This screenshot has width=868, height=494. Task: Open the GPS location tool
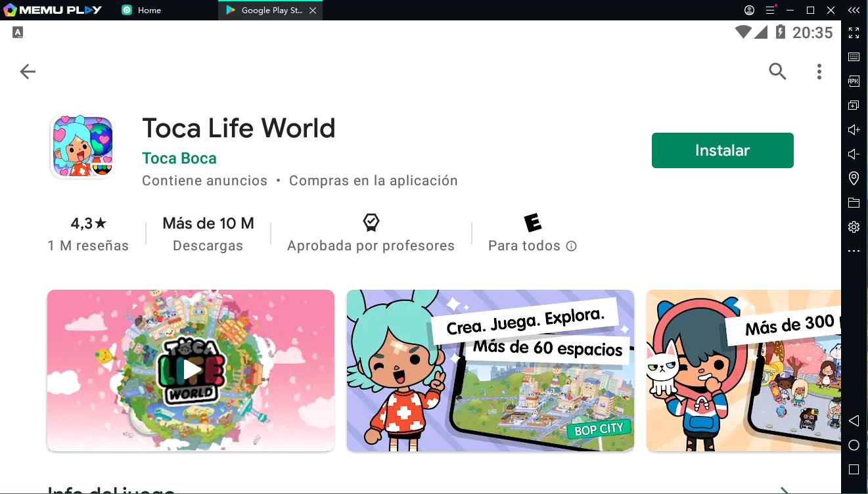[x=854, y=178]
